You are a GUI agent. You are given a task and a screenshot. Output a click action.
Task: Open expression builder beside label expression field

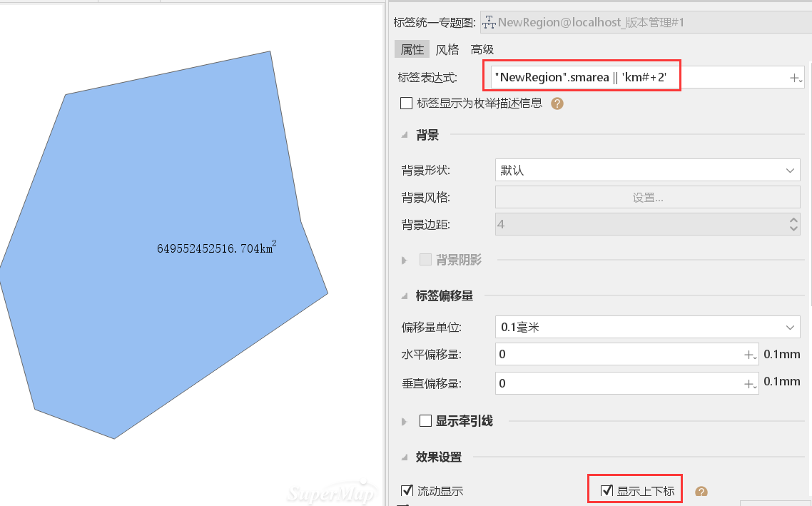(x=796, y=79)
